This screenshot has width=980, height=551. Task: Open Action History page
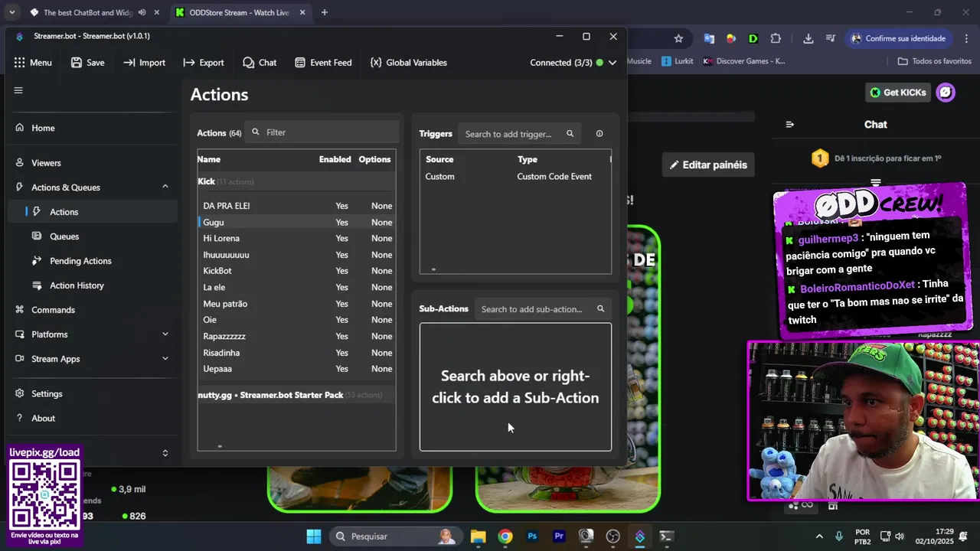pyautogui.click(x=92, y=285)
